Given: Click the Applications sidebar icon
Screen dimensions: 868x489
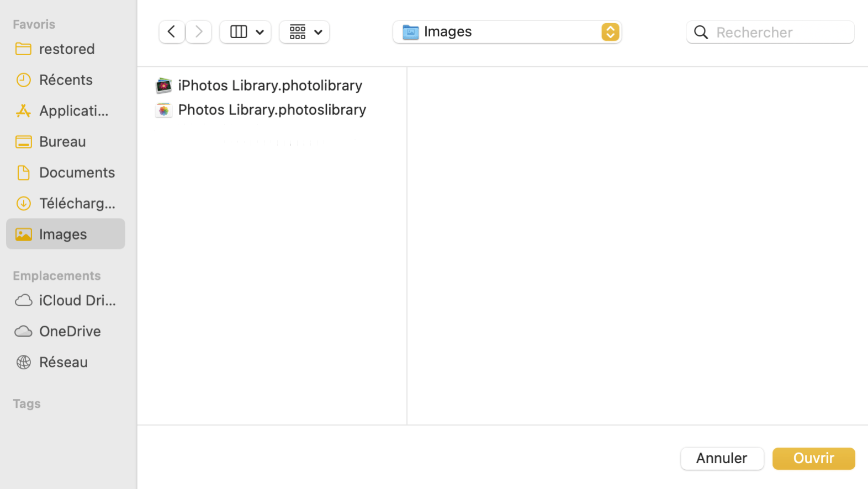Looking at the screenshot, I should [23, 111].
